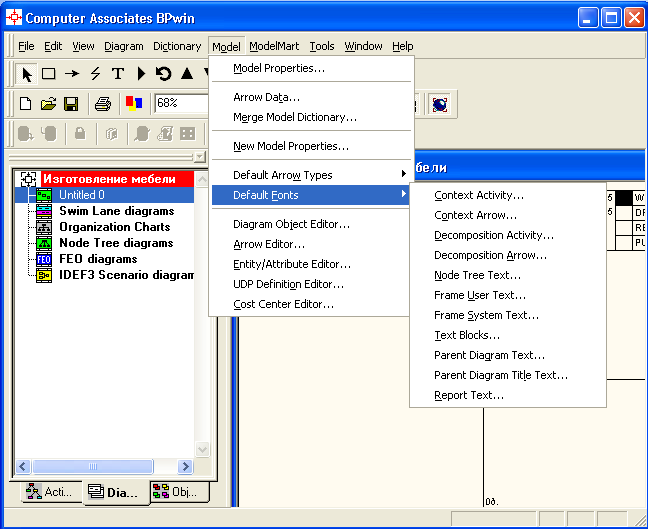
Task: Open Arrow Editor from Model menu
Action: click(311, 244)
